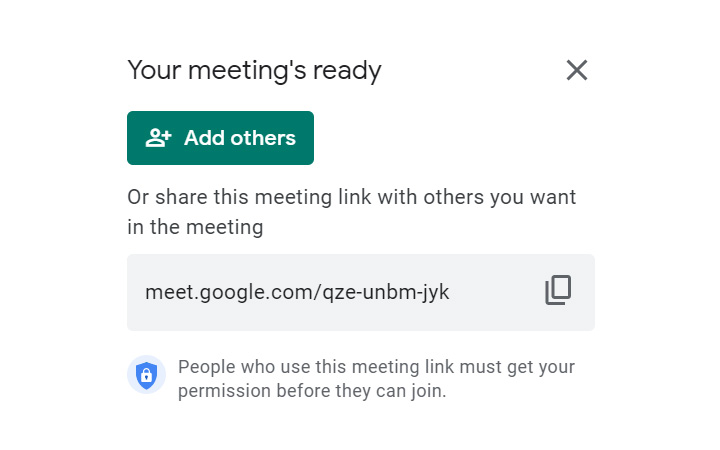720x450 pixels.
Task: Click the "Add others" label text
Action: tap(240, 138)
